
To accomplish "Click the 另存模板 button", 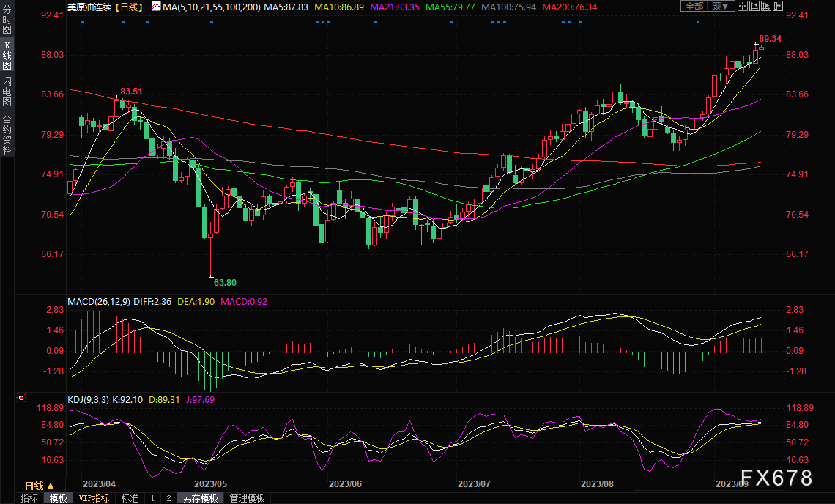I will (200, 498).
